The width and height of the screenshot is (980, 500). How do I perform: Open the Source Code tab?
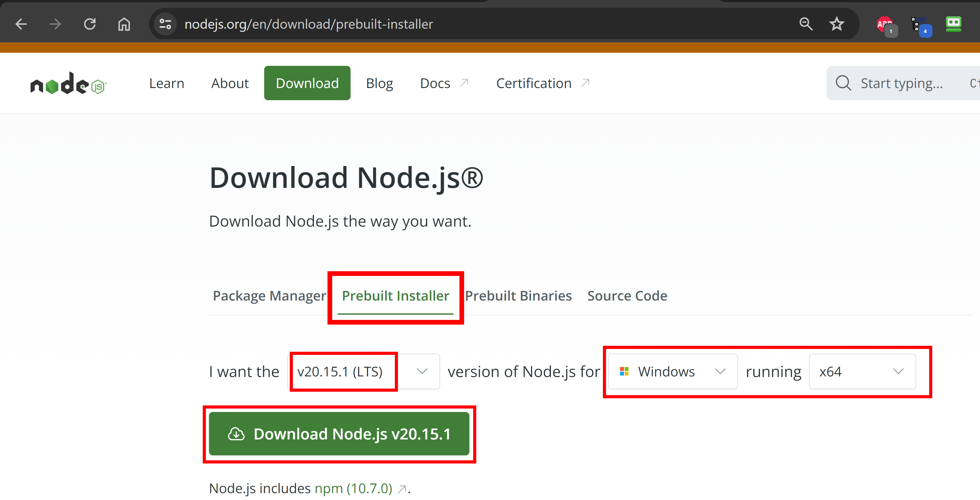(627, 296)
